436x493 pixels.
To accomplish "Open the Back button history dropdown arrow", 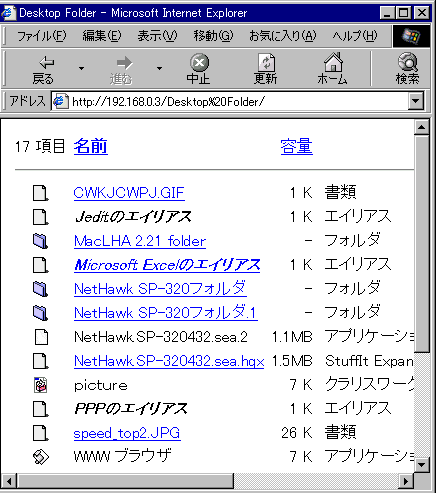I will click(81, 69).
